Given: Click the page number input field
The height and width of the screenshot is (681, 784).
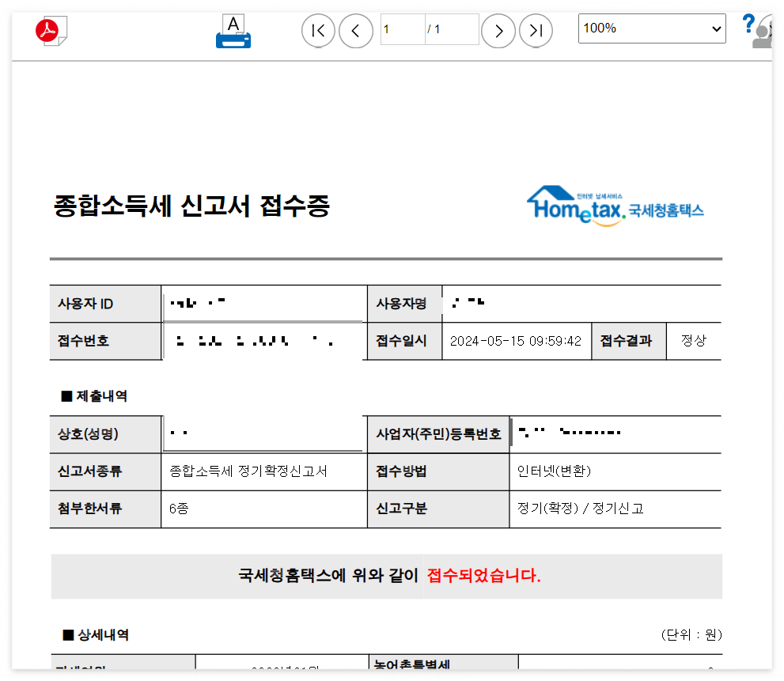Looking at the screenshot, I should 403,29.
